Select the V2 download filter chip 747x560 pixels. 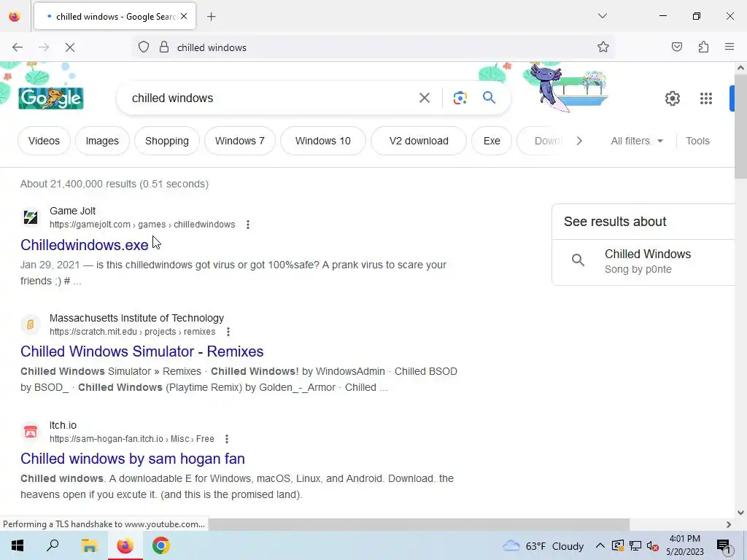point(419,141)
